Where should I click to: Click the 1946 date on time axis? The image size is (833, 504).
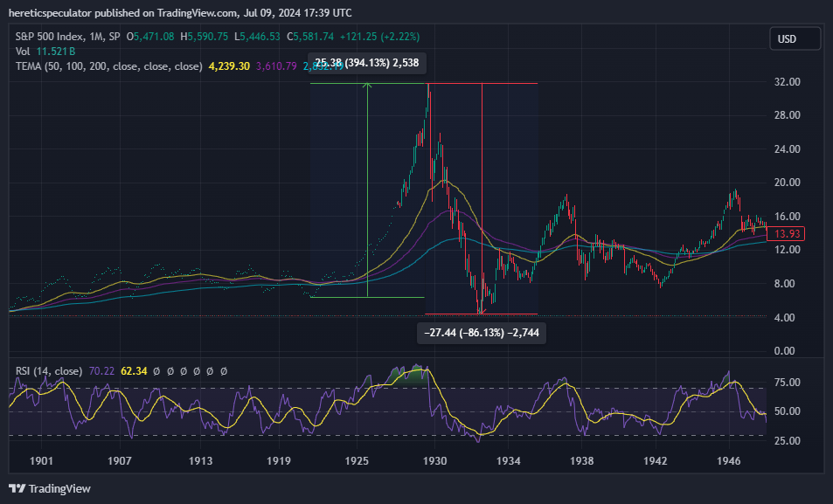pyautogui.click(x=728, y=461)
